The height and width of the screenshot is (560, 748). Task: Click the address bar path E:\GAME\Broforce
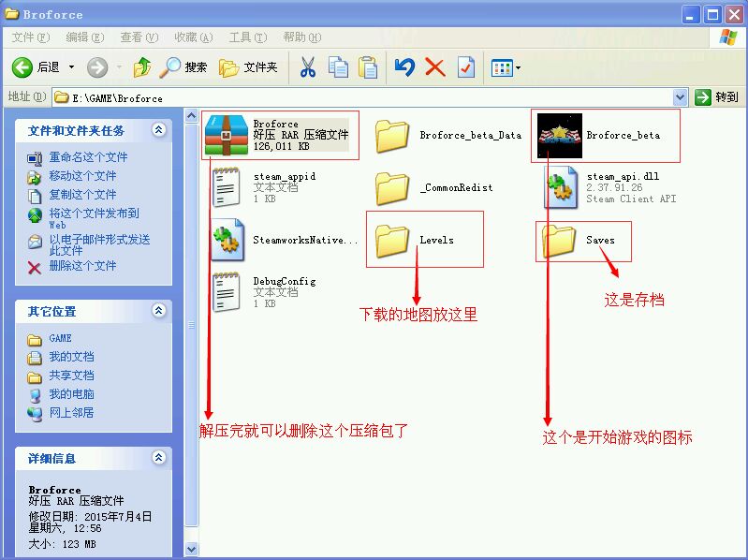pos(117,98)
